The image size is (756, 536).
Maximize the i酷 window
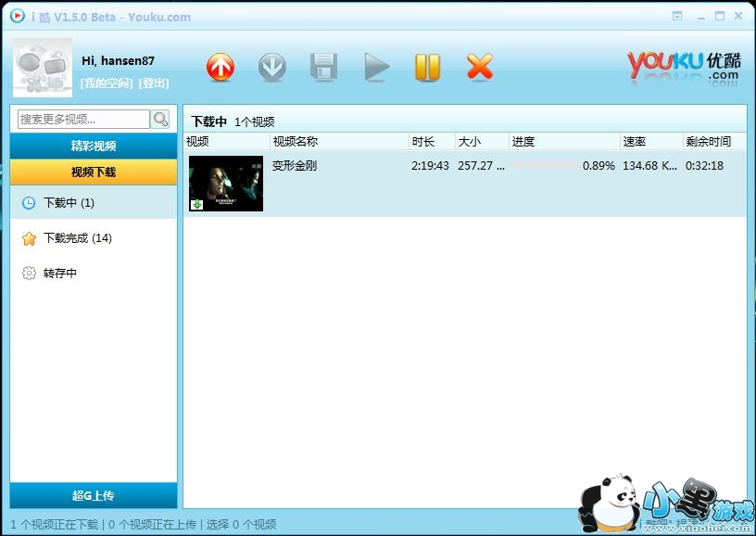tap(720, 16)
